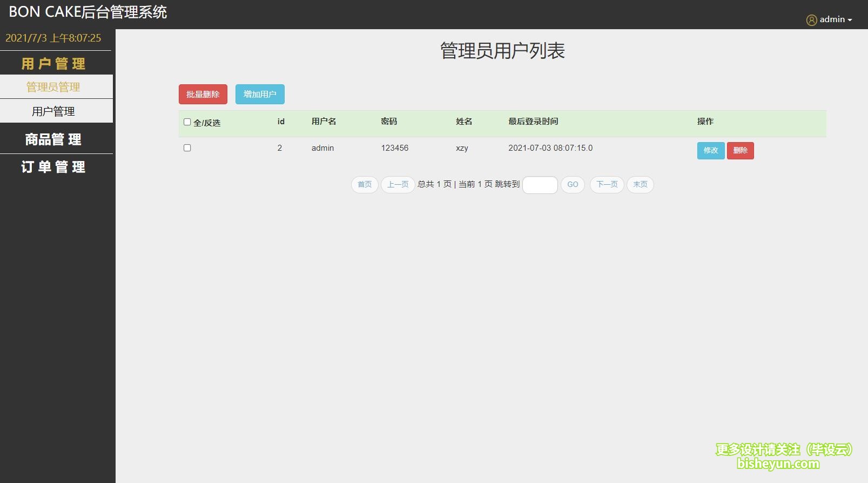
Task: Click 修改 to edit the admin row
Action: pyautogui.click(x=711, y=151)
